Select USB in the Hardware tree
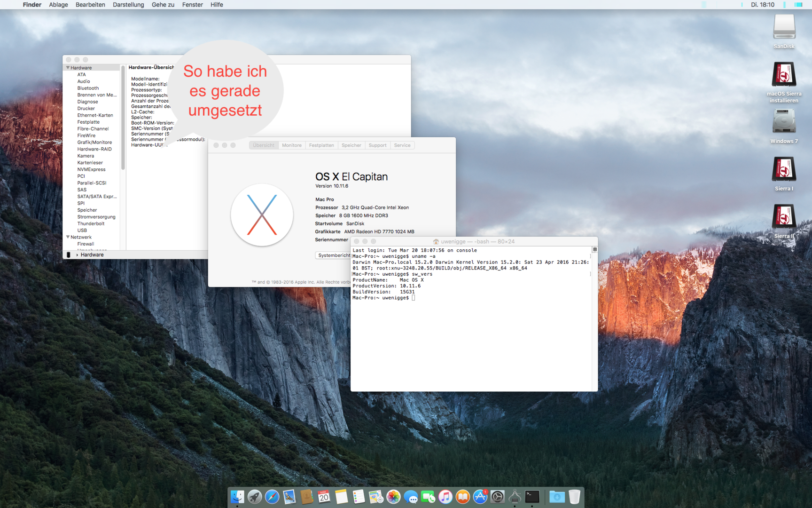 [82, 230]
